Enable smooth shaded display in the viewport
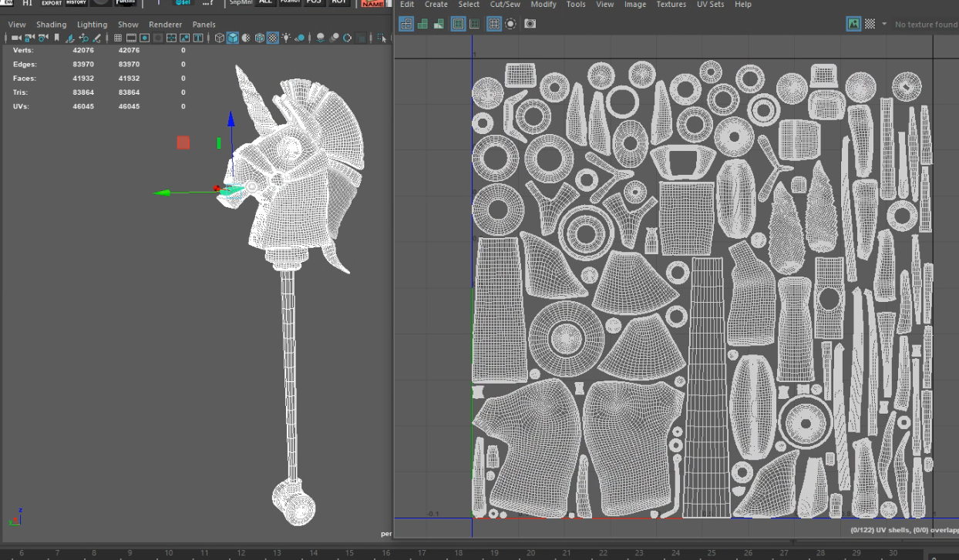959x560 pixels. (x=233, y=37)
